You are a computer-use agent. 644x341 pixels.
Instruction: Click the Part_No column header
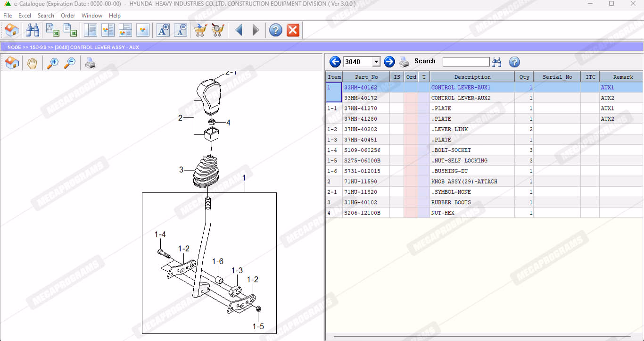[x=366, y=77]
